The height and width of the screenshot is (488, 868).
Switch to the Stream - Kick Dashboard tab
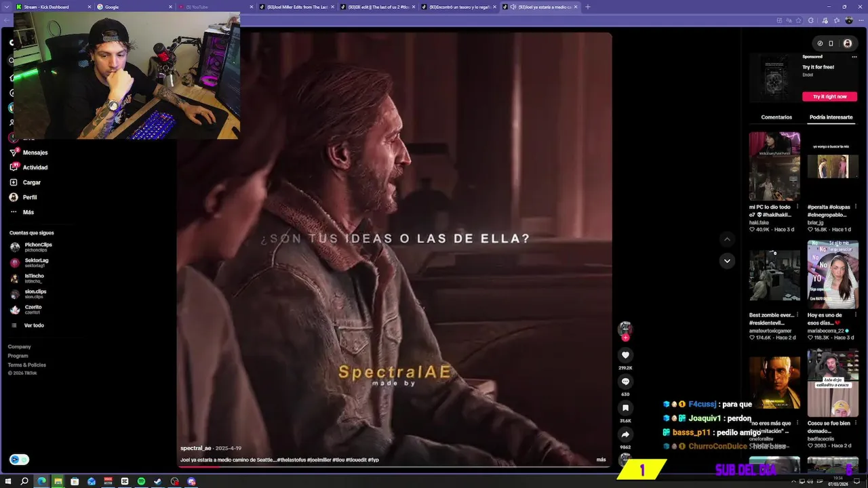(52, 7)
